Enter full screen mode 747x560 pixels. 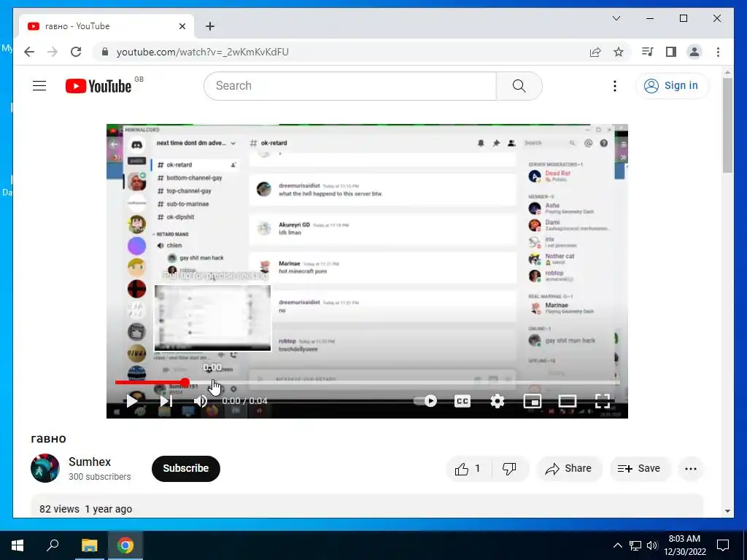(603, 401)
